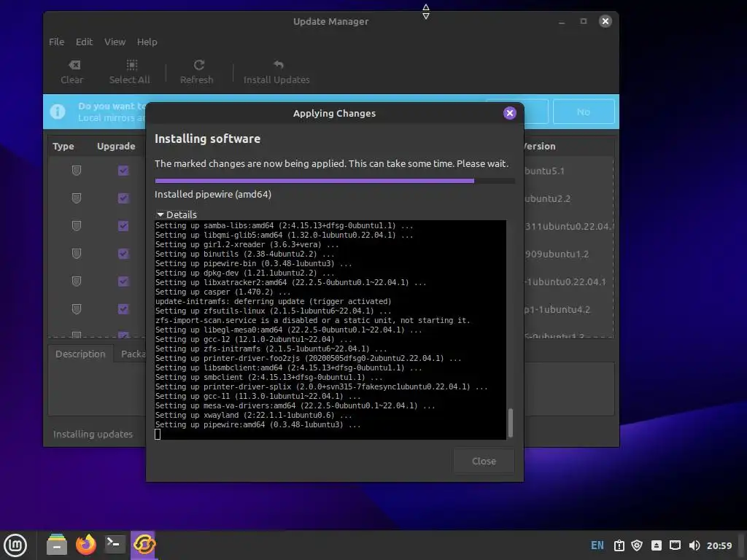Click the Install Updates toolbar icon
747x560 pixels.
pyautogui.click(x=278, y=65)
